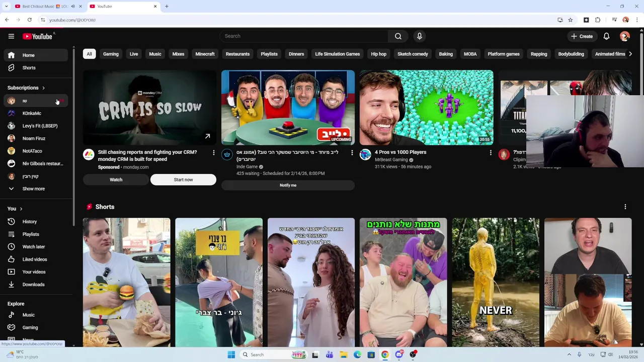Select the Music filter chip
The image size is (644, 362).
155,54
